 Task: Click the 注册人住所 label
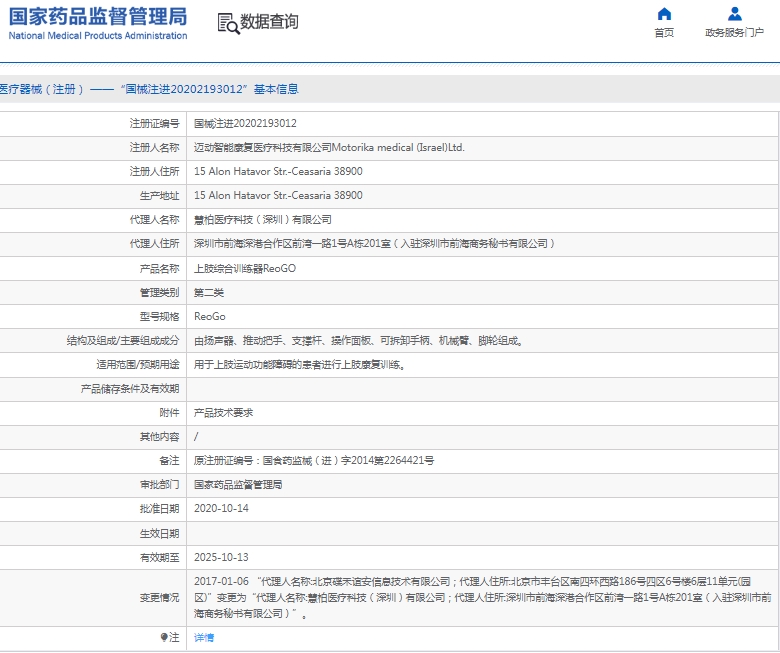154,172
